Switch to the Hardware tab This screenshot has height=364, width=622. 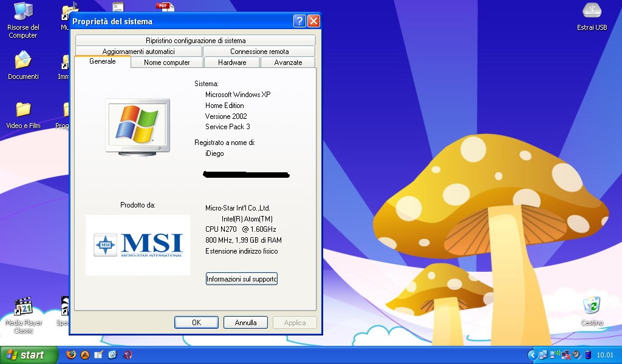tap(232, 62)
